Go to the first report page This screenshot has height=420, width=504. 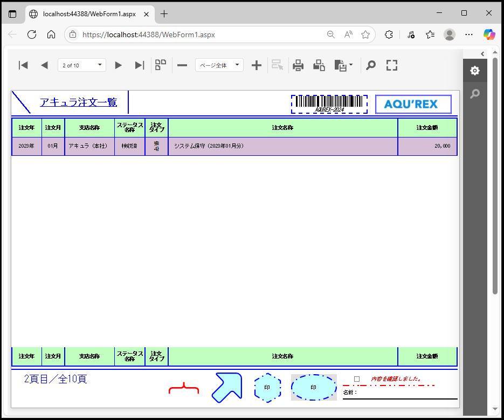click(x=23, y=65)
